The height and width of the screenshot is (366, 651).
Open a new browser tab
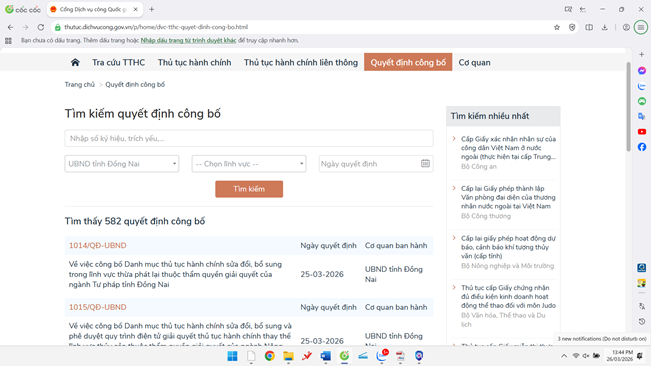(x=152, y=9)
